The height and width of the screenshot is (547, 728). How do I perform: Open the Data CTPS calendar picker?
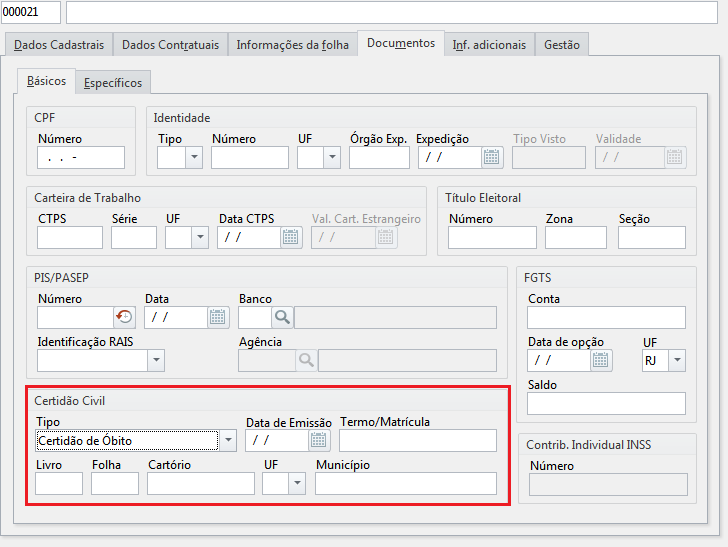tap(291, 237)
